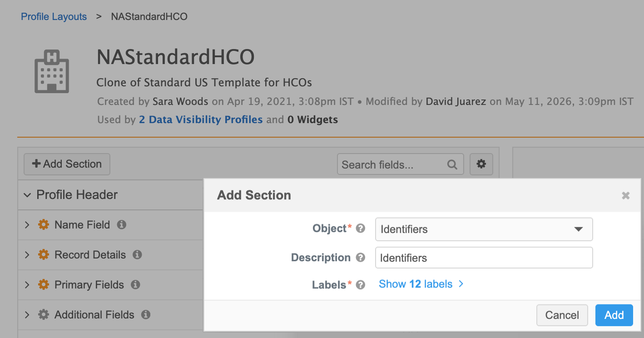Click the help icon next to Description label
This screenshot has width=644, height=338.
coord(361,258)
